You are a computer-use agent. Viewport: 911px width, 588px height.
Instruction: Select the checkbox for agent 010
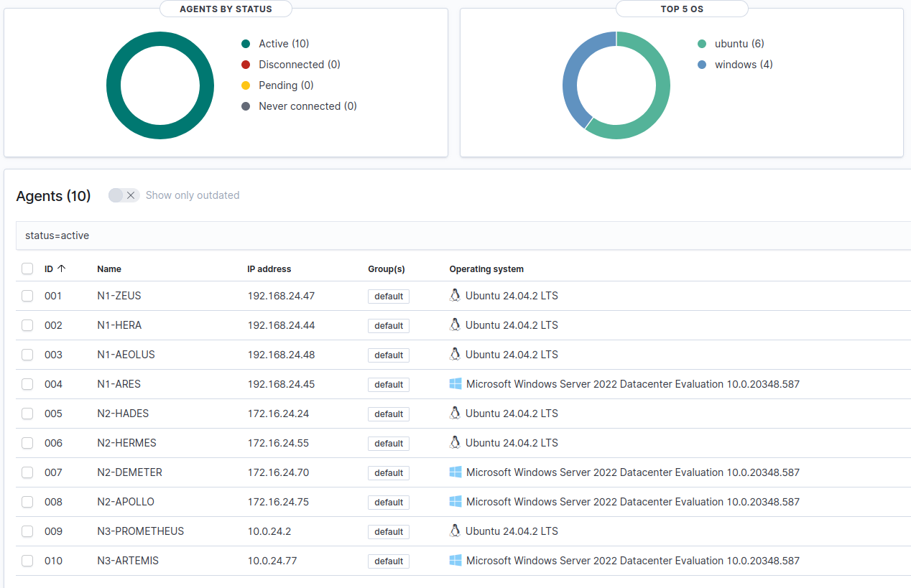tap(27, 561)
